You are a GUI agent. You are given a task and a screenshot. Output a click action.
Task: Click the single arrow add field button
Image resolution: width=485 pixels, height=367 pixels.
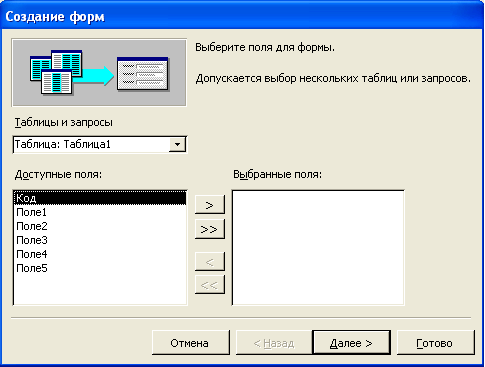[210, 205]
